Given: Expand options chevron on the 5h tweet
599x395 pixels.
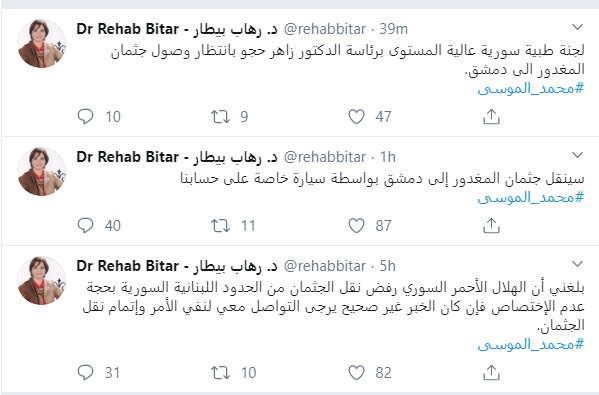Looking at the screenshot, I should pyautogui.click(x=577, y=264).
